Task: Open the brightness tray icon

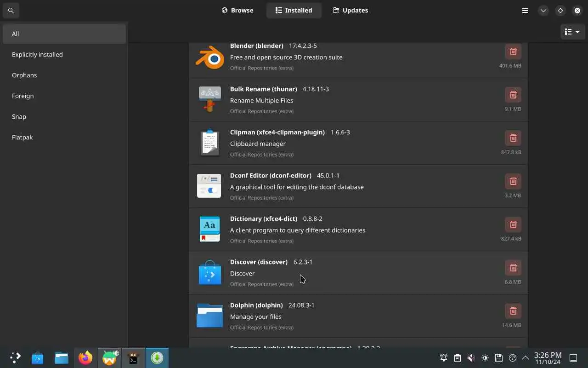Action: coord(485,358)
